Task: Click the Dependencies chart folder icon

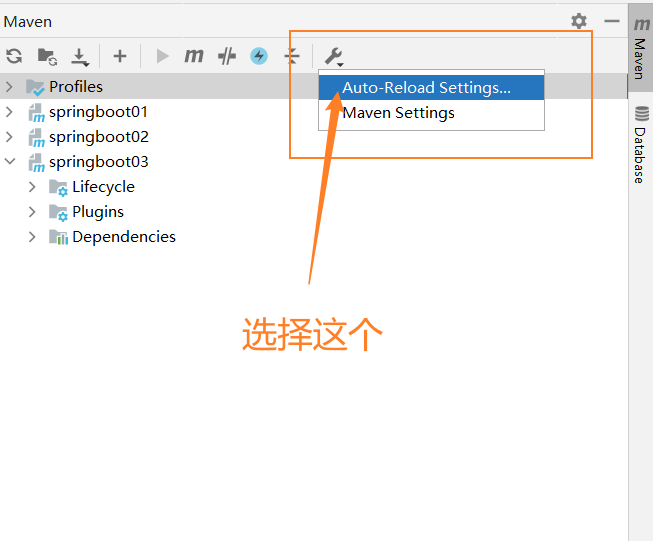Action: 58,237
